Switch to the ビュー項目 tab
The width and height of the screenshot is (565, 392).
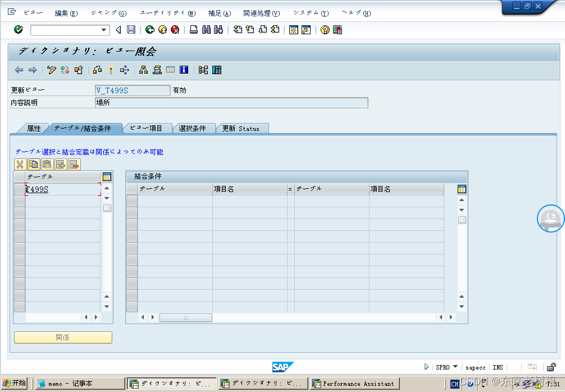click(x=146, y=129)
